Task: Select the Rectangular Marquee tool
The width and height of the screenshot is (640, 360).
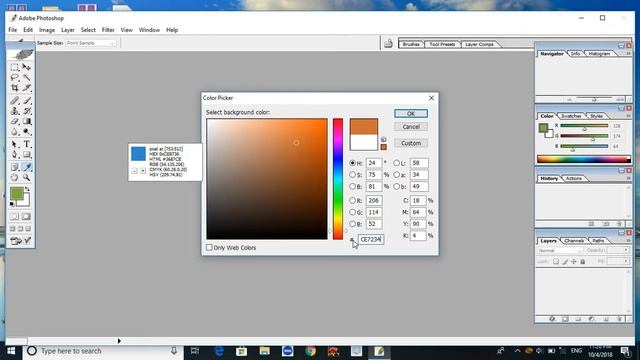Action: pyautogui.click(x=15, y=67)
